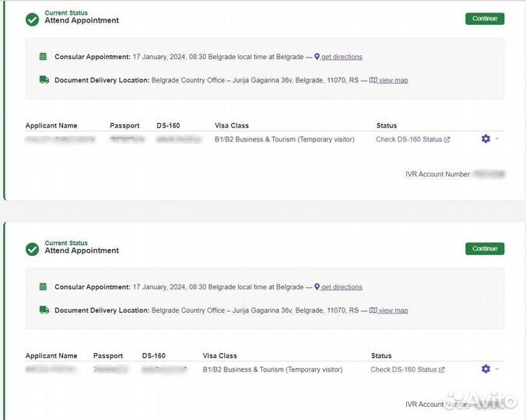
Task: Click the green checkmark status icon in the top card
Action: point(32,19)
